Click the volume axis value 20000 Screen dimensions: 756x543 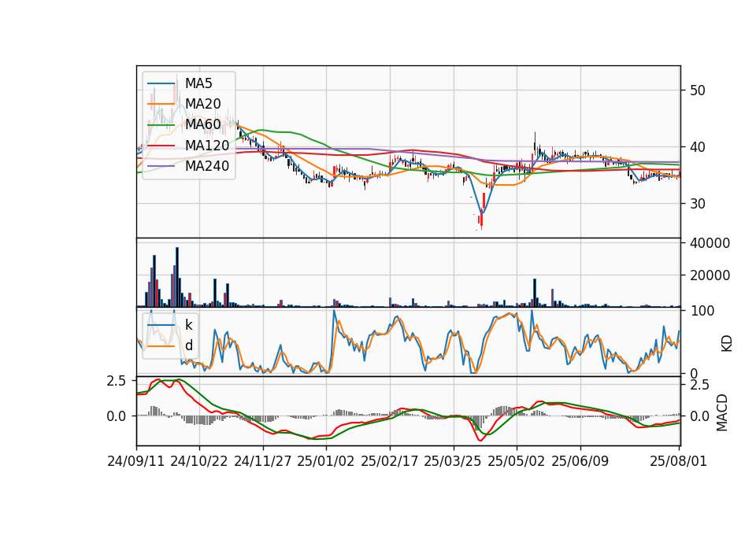pyautogui.click(x=710, y=275)
